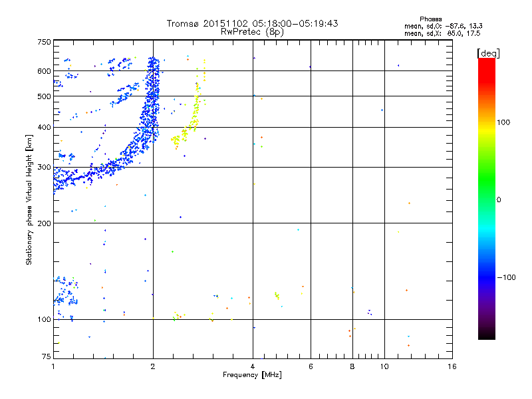Click the red top of the color bar

[x=487, y=65]
